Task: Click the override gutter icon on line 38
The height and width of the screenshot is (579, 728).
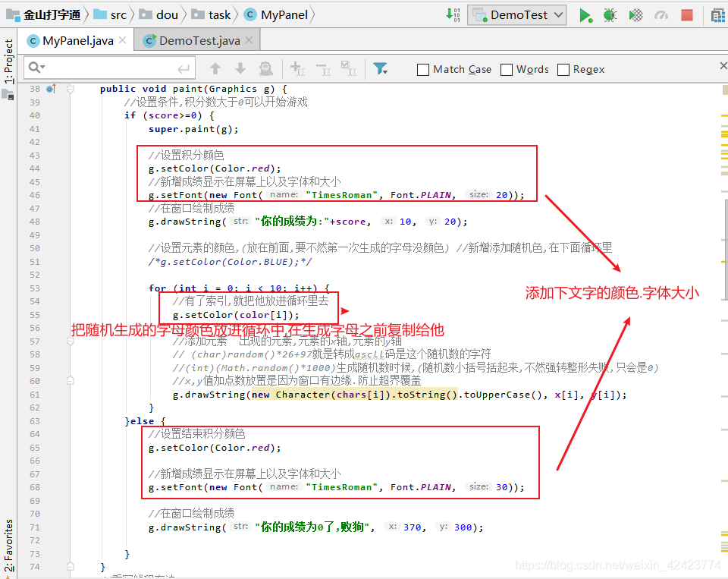Action: [x=51, y=88]
